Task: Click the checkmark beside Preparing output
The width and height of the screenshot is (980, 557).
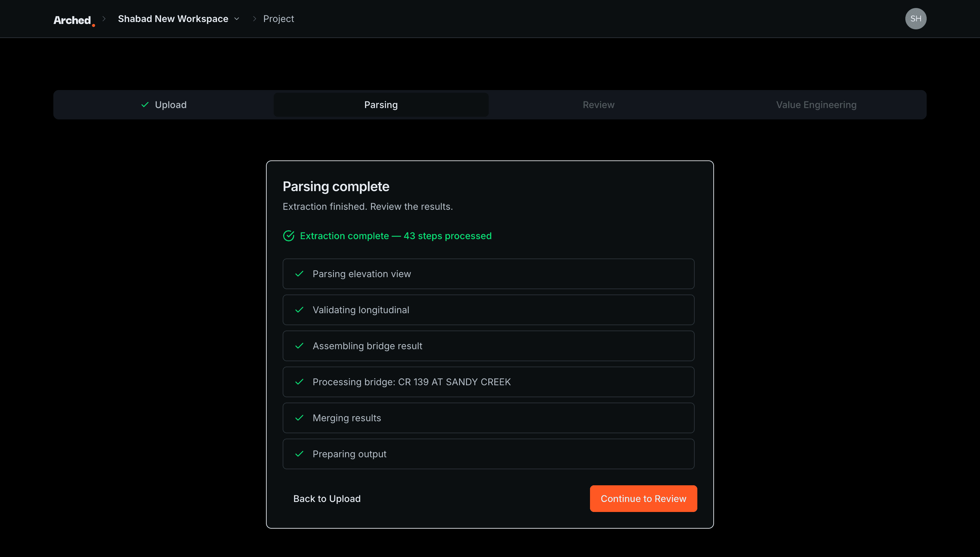Action: click(300, 454)
